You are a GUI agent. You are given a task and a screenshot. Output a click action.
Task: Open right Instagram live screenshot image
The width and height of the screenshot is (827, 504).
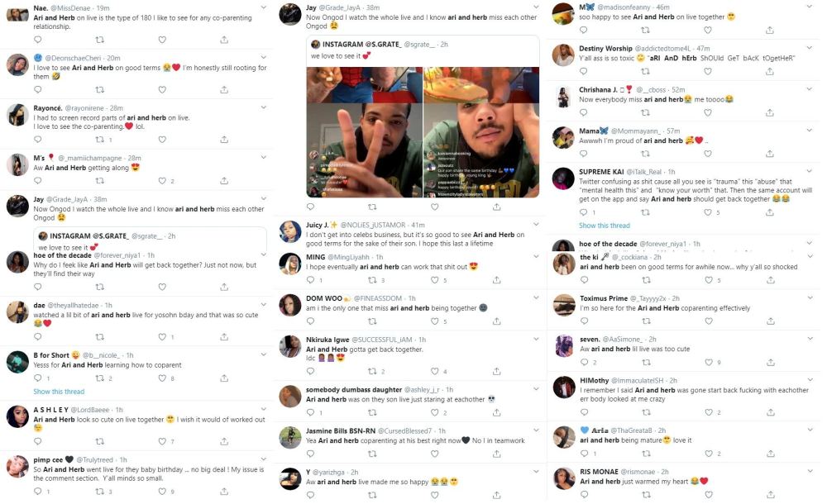pos(481,132)
